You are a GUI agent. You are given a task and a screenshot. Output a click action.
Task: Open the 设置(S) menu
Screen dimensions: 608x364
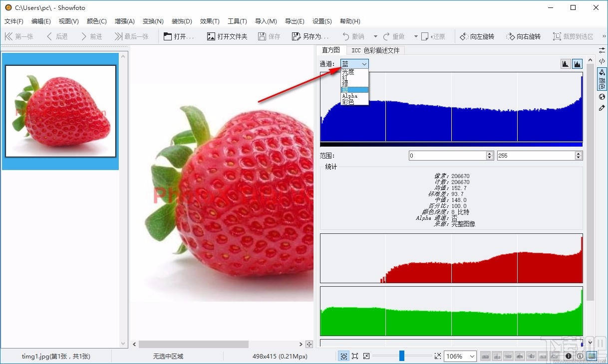[322, 21]
